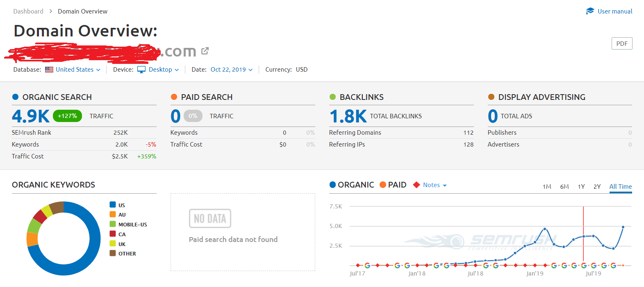This screenshot has width=644, height=287.
Task: Click the Desktop monitor icon
Action: coord(141,70)
